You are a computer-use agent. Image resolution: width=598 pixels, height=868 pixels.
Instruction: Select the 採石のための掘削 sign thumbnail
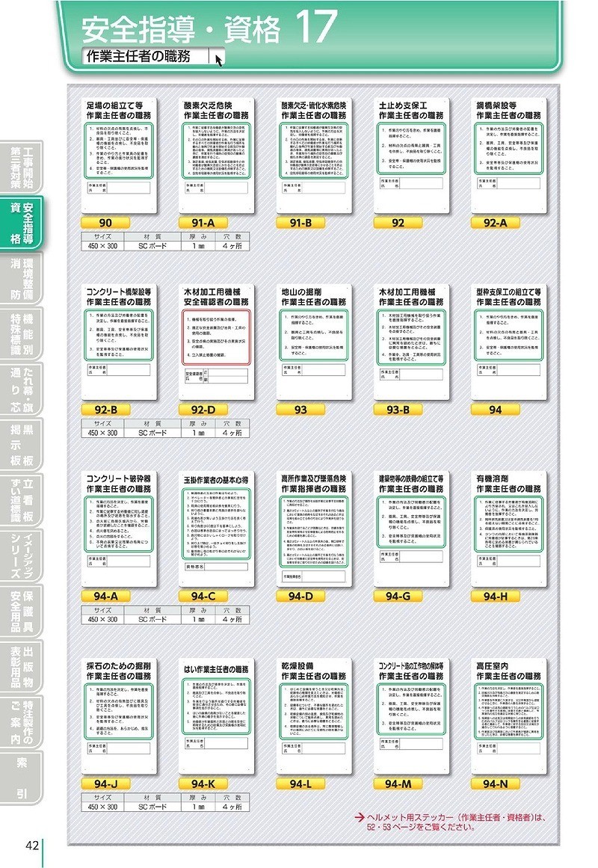[x=119, y=715]
